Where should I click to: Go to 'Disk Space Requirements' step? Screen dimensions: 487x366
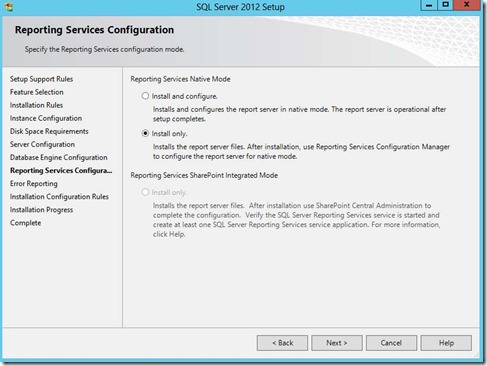tap(49, 131)
